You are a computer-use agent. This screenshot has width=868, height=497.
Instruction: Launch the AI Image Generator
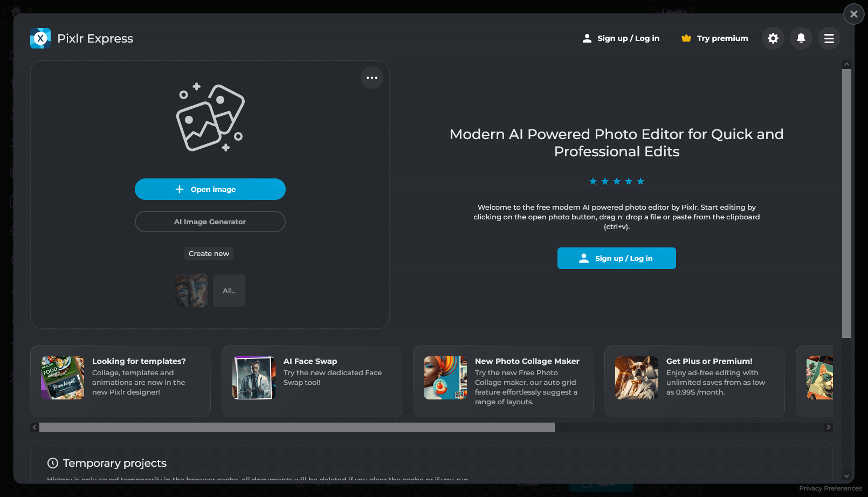[x=210, y=222]
